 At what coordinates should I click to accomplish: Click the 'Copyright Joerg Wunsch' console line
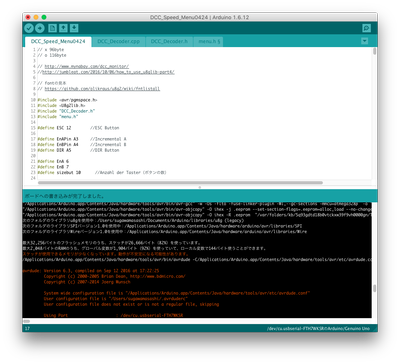(x=87, y=282)
